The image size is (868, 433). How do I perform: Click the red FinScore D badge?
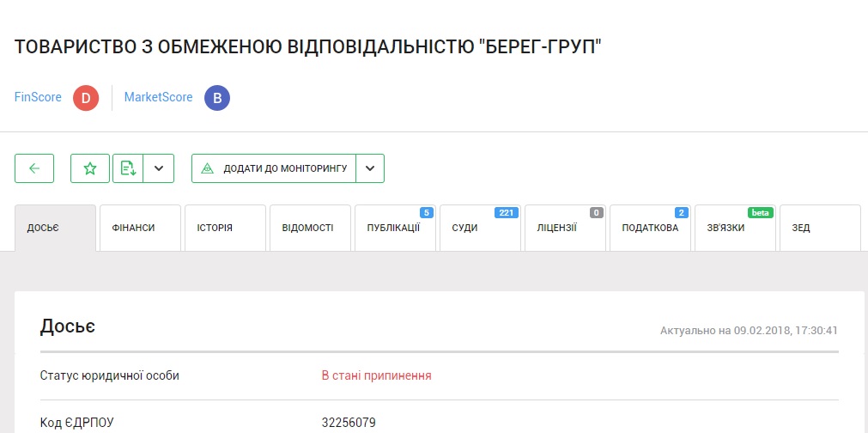tap(84, 98)
